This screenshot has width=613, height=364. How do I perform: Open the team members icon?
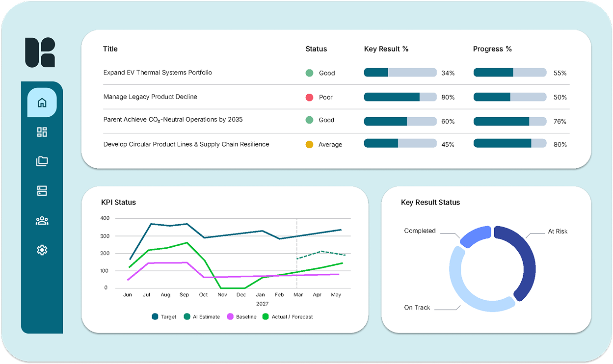(42, 220)
